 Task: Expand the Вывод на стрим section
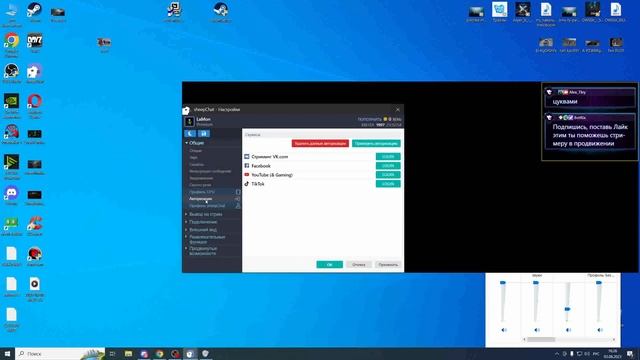[206, 214]
